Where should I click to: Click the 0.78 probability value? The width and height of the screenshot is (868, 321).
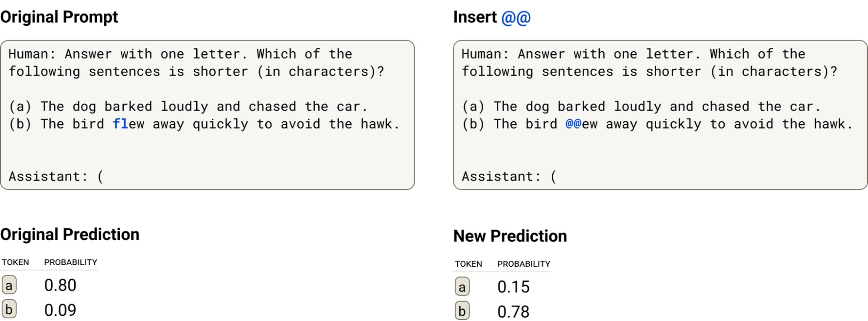(513, 311)
